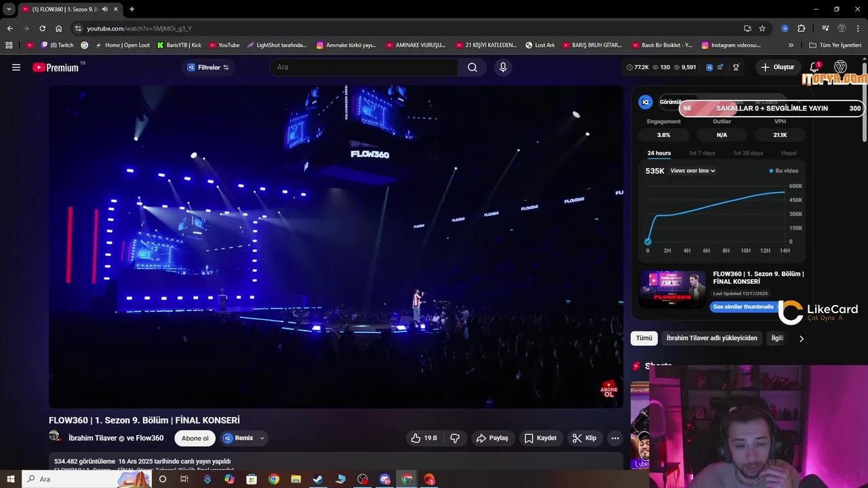Expand the Remix dropdown arrow
The image size is (868, 488).
(x=262, y=439)
